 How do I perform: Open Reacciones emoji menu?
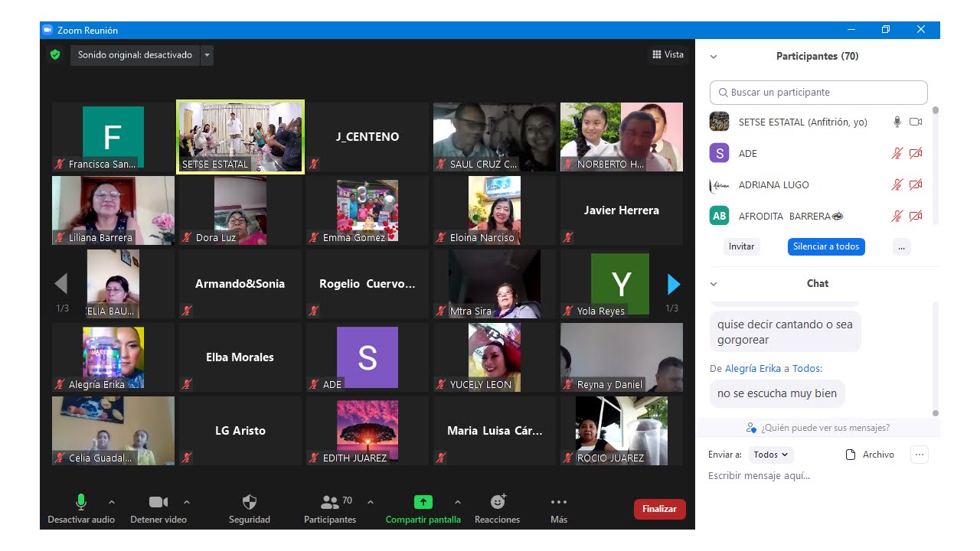tap(498, 502)
